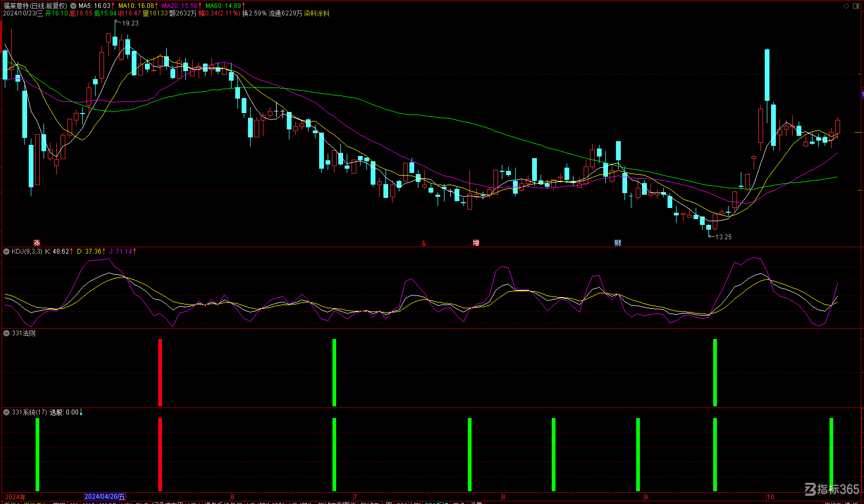
Task: Click the 2024年 year label on time axis
Action: 15,497
